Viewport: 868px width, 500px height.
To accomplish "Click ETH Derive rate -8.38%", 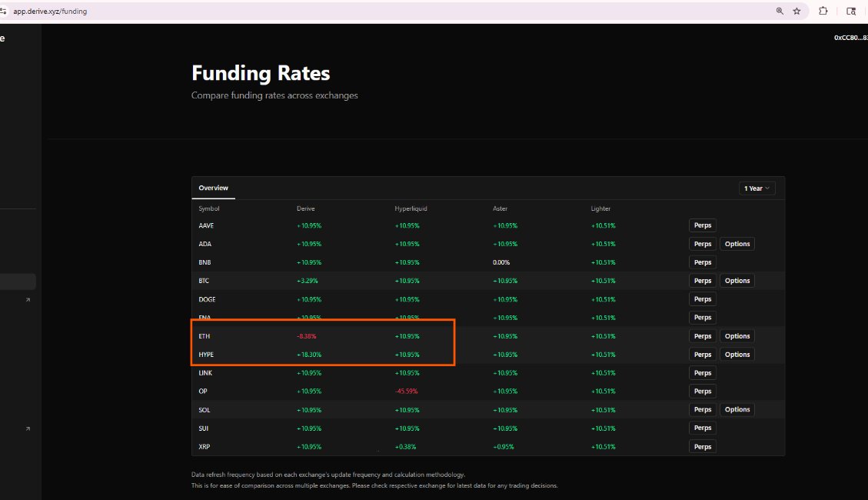I will [x=307, y=336].
